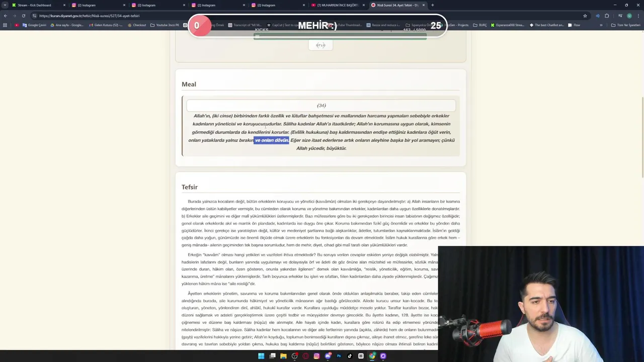
Task: Open the Tüm Yer İşaretleri folder
Action: pos(625,25)
